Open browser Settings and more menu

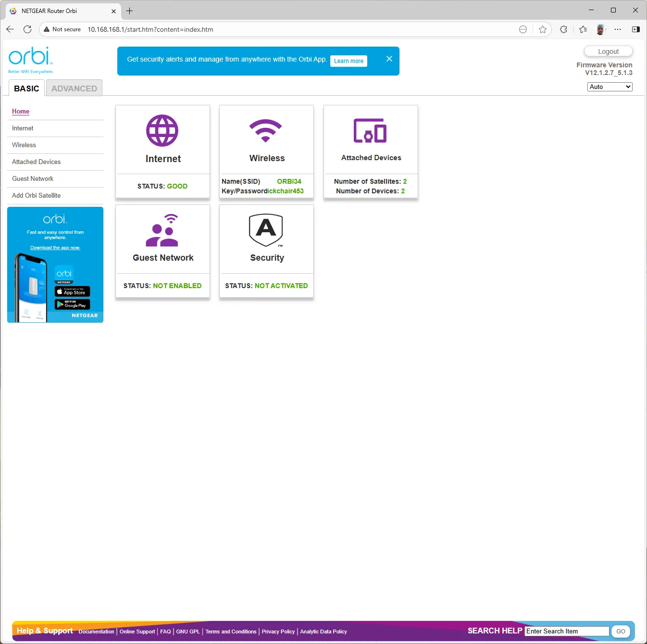pyautogui.click(x=618, y=29)
